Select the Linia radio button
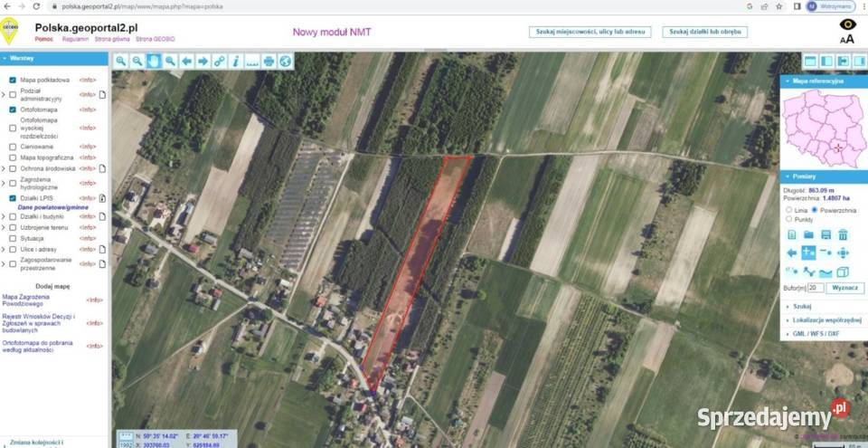This screenshot has width=868, height=448. coord(788,210)
